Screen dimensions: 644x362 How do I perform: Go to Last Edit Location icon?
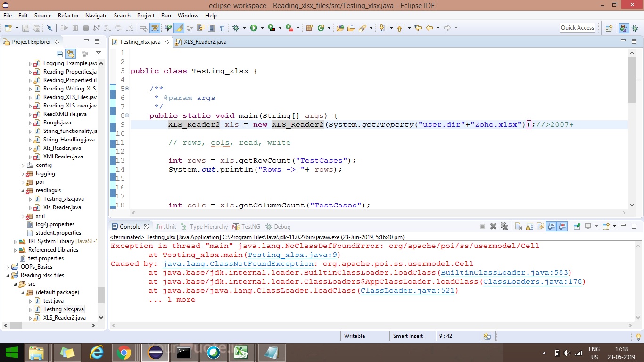(x=418, y=28)
